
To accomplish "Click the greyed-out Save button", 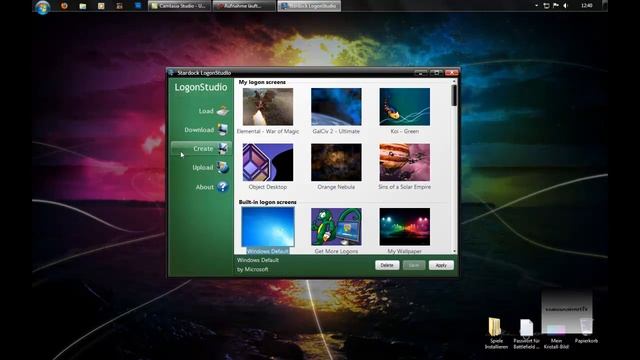I will 414,265.
